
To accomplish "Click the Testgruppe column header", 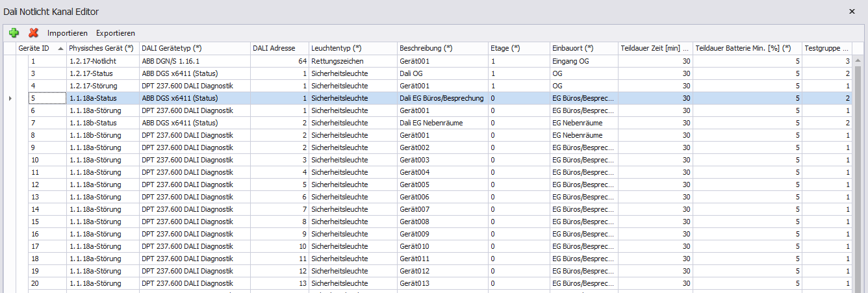I will 827,48.
